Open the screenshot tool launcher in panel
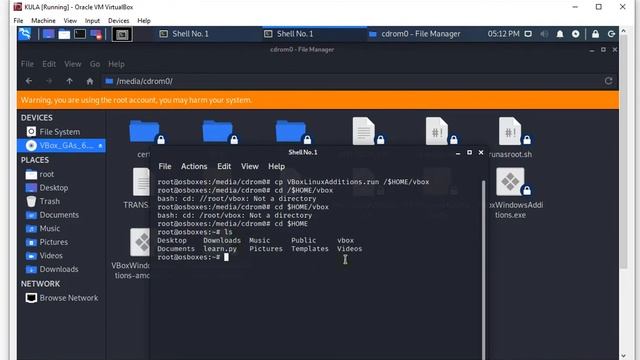640x360 pixels. point(96,34)
